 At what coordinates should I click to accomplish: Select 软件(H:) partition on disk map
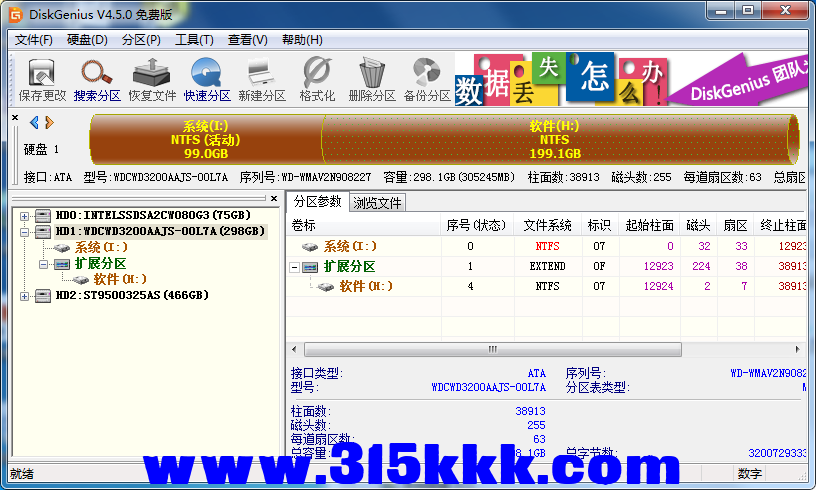click(x=555, y=139)
